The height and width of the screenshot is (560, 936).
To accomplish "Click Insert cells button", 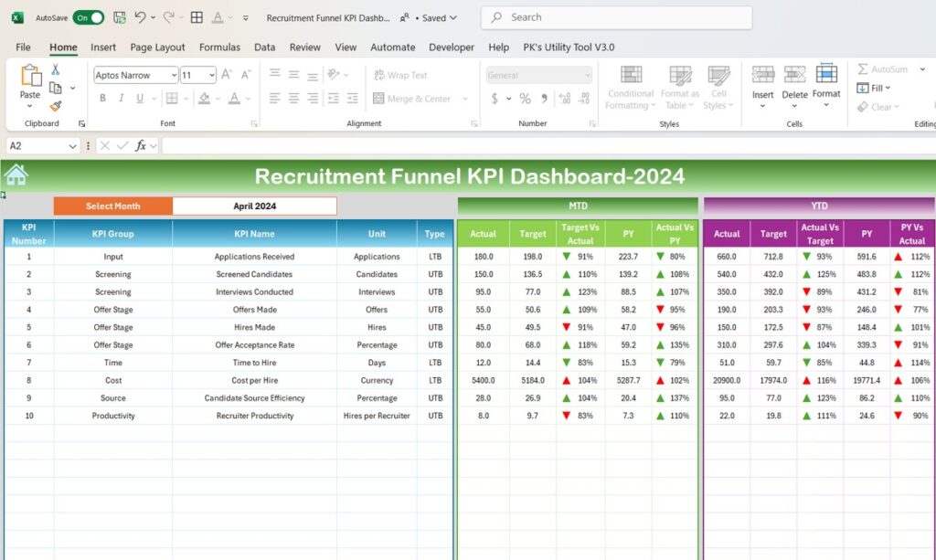I will pos(762,88).
